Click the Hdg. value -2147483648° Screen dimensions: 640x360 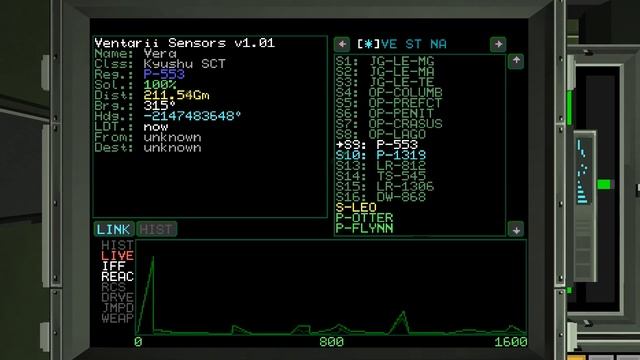click(192, 116)
